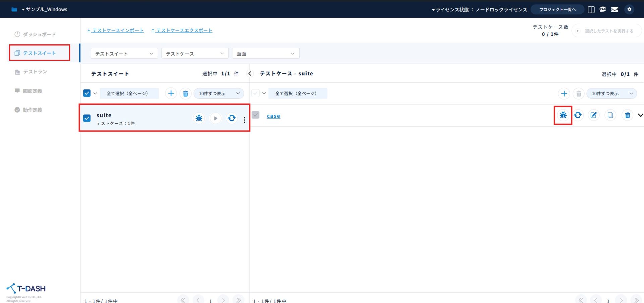Open the mail icon in header
The width and height of the screenshot is (644, 303).
pyautogui.click(x=614, y=9)
